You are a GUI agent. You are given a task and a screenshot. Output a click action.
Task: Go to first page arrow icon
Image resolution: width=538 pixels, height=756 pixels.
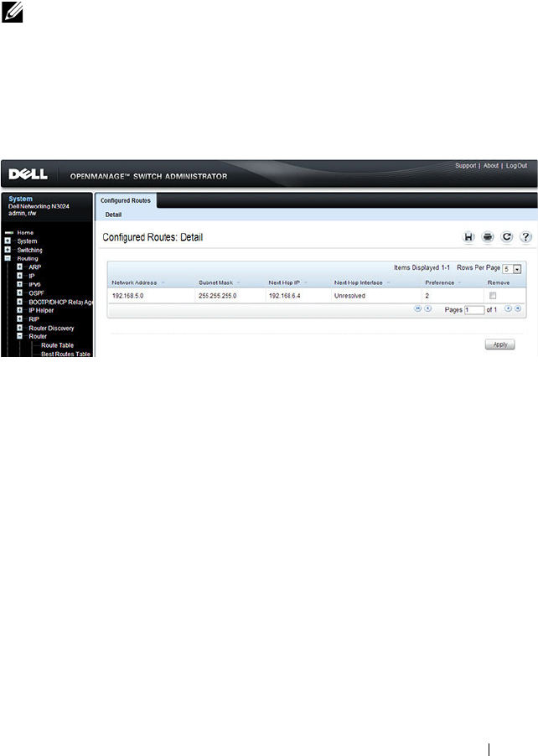[418, 308]
